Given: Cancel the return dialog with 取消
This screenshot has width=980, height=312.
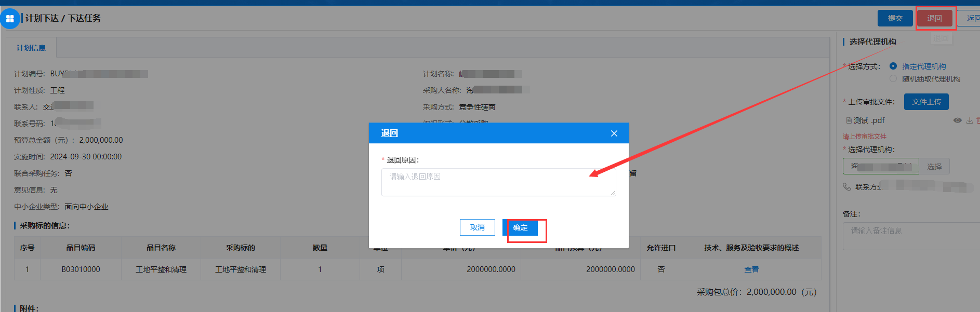Looking at the screenshot, I should click(478, 227).
